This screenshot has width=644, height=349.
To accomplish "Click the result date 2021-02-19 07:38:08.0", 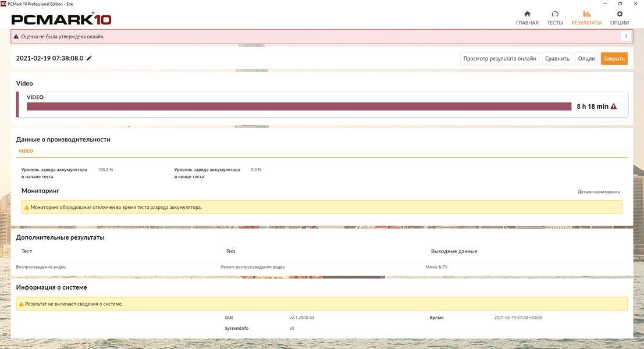I will click(49, 58).
